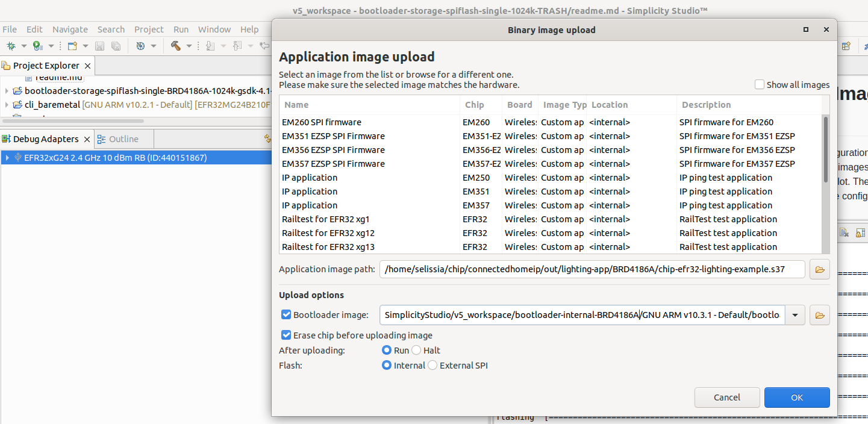The height and width of the screenshot is (424, 868).
Task: Expand EFR32xG24 debug adapter node
Action: 7,158
